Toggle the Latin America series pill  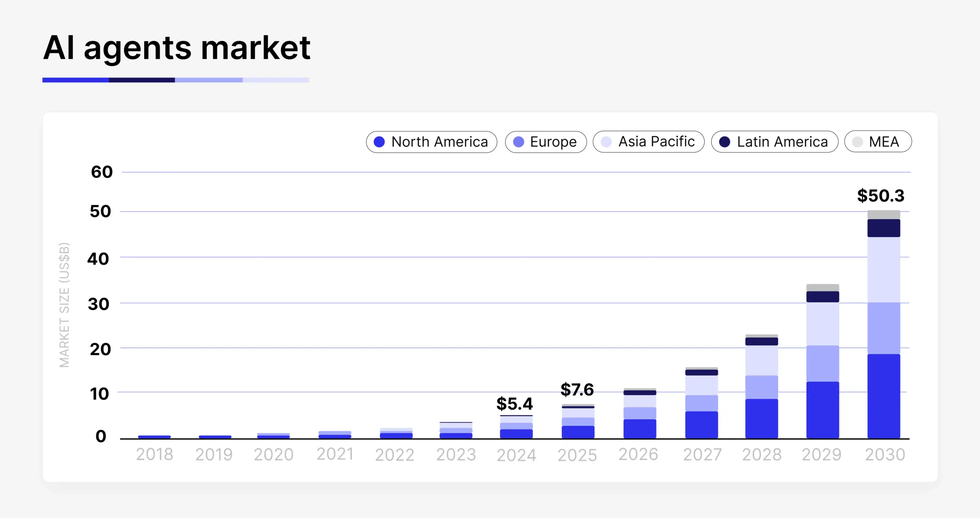tap(774, 141)
